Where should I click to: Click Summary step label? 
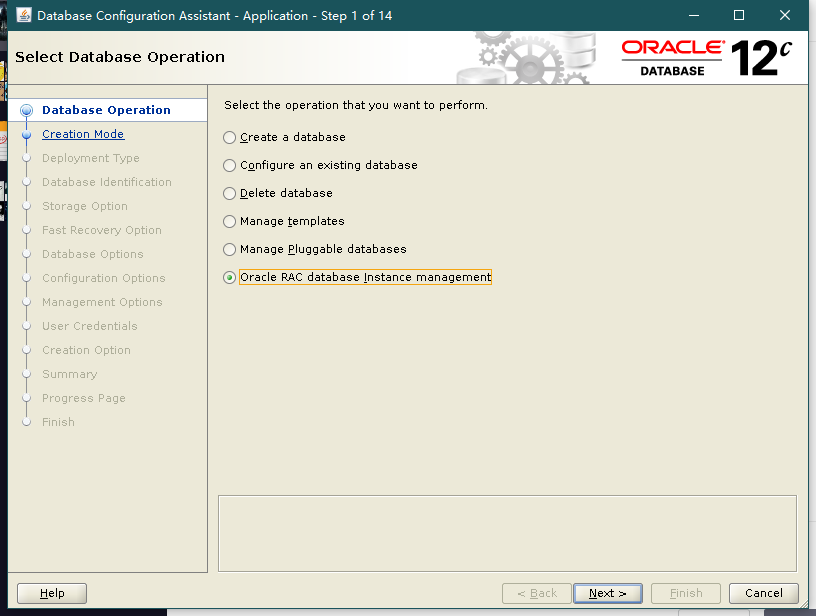tap(69, 374)
